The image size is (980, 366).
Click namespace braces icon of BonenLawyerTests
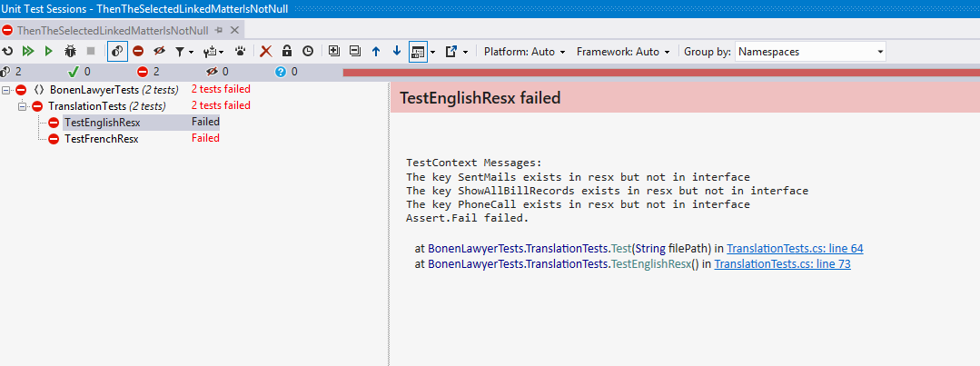(x=38, y=90)
